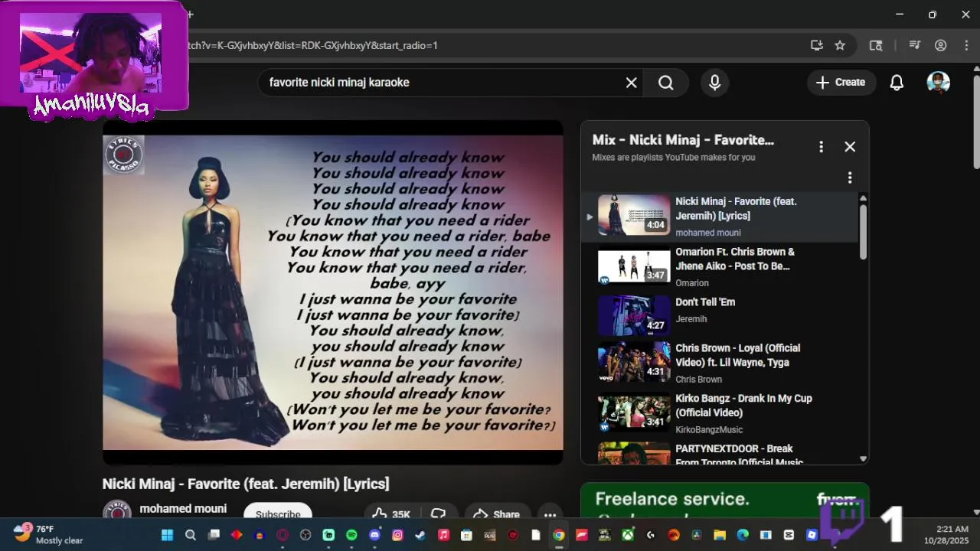Bookmark this page with the star icon
This screenshot has height=551, width=980.
click(840, 45)
